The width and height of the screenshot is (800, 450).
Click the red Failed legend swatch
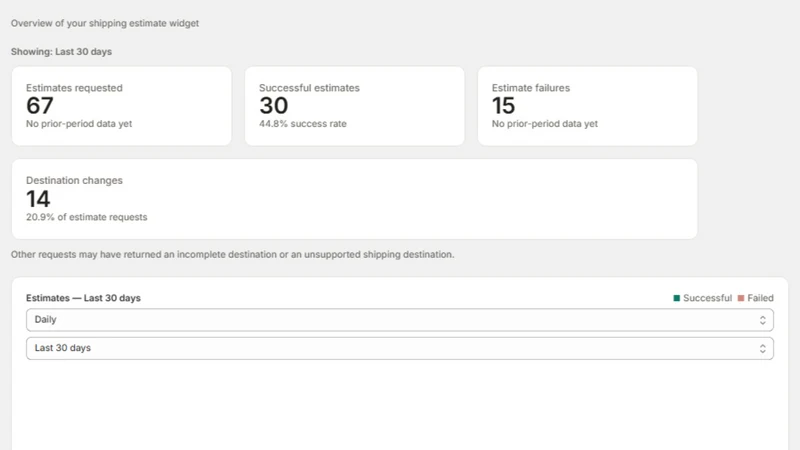[x=741, y=298]
